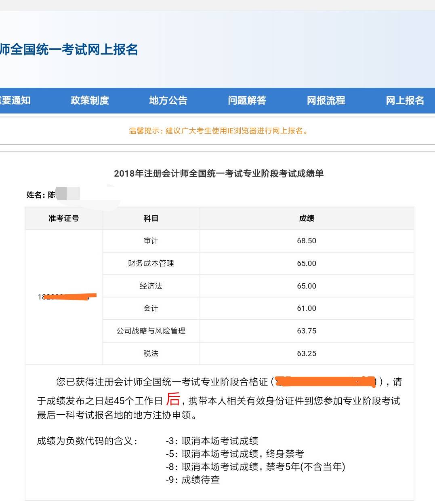The width and height of the screenshot is (435, 504).
Task: Click the large red 后 character
Action: pyautogui.click(x=173, y=399)
